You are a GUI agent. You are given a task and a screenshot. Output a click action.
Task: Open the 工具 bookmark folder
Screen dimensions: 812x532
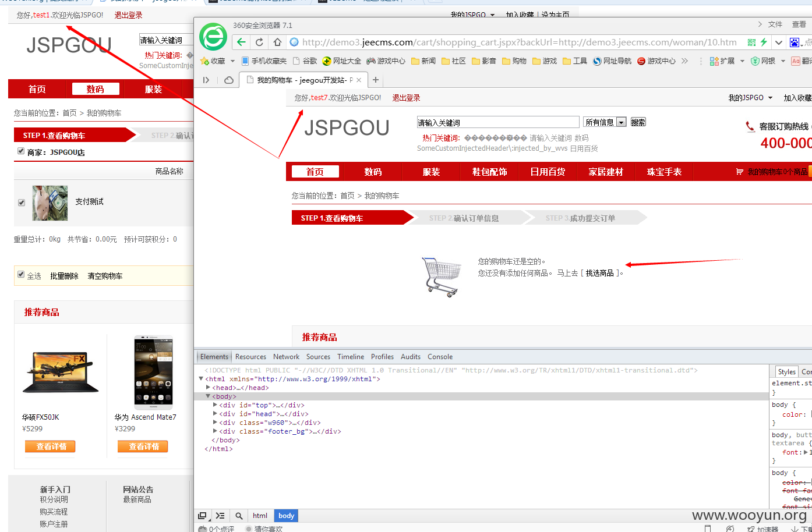(x=575, y=61)
